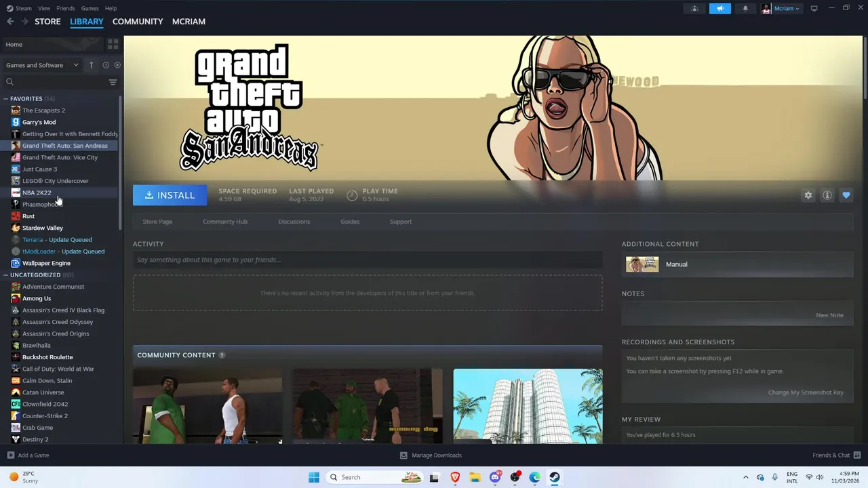Screen dimensions: 868x488
Task: Open the Community Hub link
Action: [x=225, y=222]
